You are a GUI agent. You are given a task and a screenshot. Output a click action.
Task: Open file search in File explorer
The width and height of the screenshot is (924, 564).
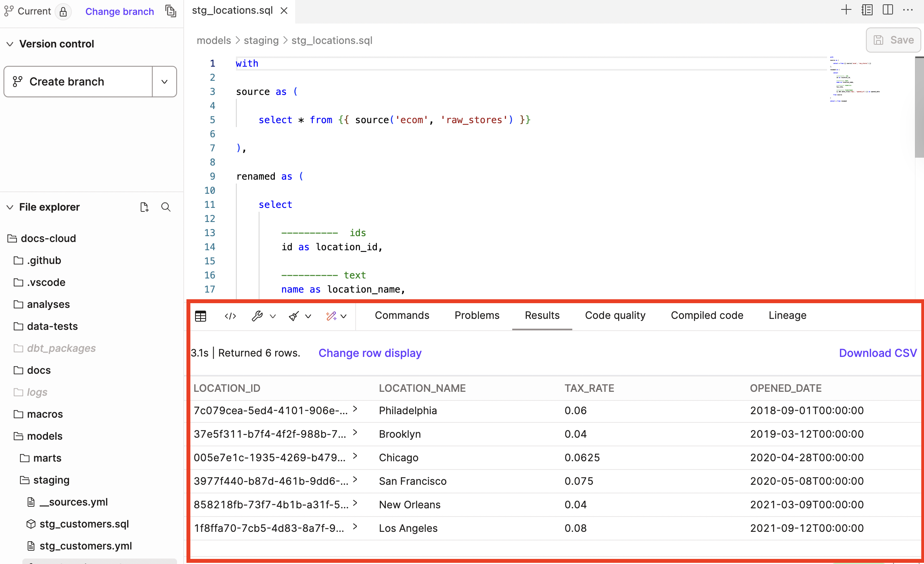(x=166, y=207)
